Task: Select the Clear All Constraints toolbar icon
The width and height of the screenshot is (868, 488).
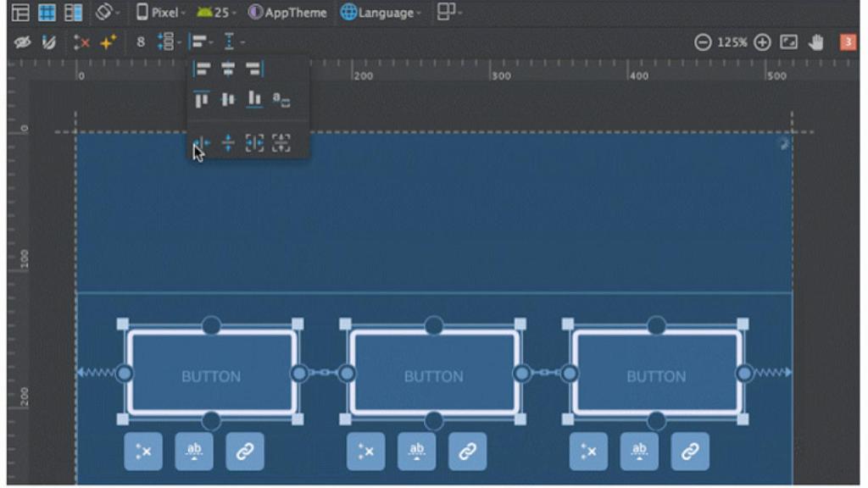Action: [80, 42]
